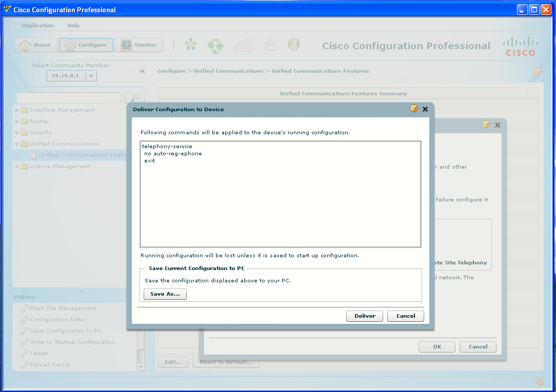Go to Home toolbar button
The height and width of the screenshot is (392, 556).
[x=36, y=45]
